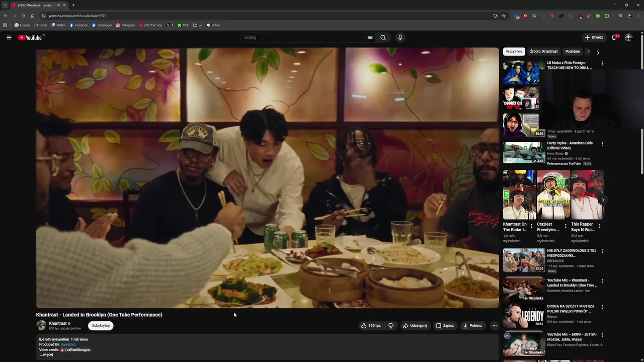Open options for Craziest Freestyles short
644x362 pixels.
566,226
